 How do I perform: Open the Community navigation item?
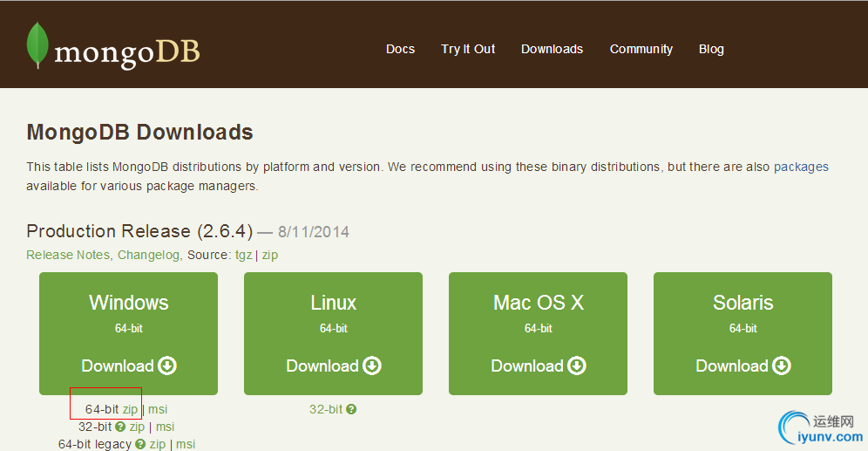point(641,49)
